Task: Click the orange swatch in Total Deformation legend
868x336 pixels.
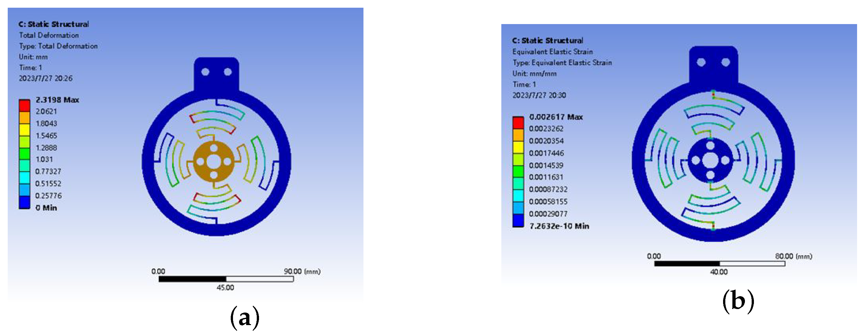Action: (24, 118)
